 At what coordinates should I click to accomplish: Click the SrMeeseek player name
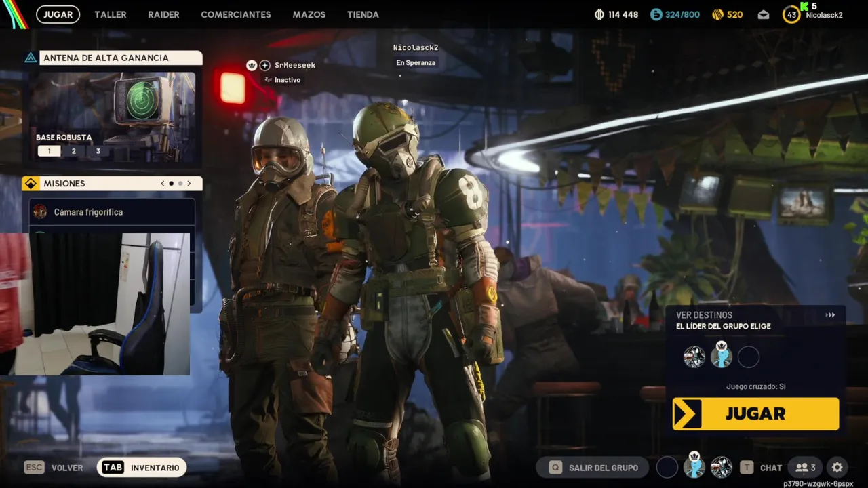pos(295,66)
